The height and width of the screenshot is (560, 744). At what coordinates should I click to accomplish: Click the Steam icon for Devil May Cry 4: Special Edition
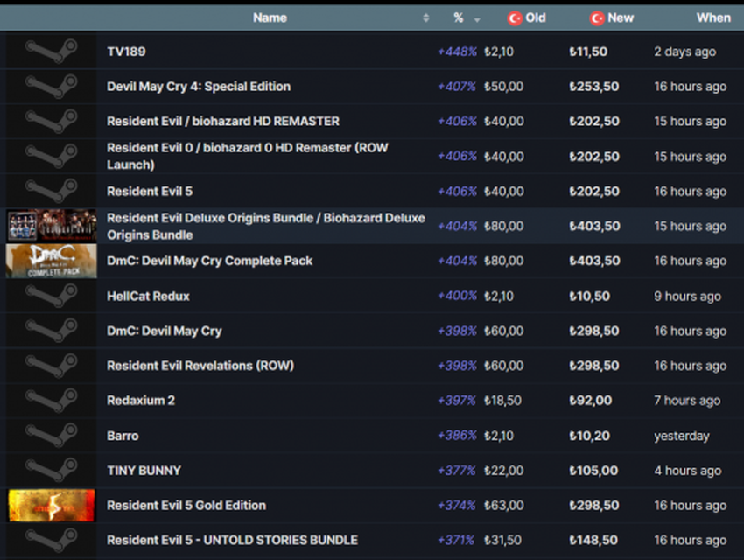[51, 87]
